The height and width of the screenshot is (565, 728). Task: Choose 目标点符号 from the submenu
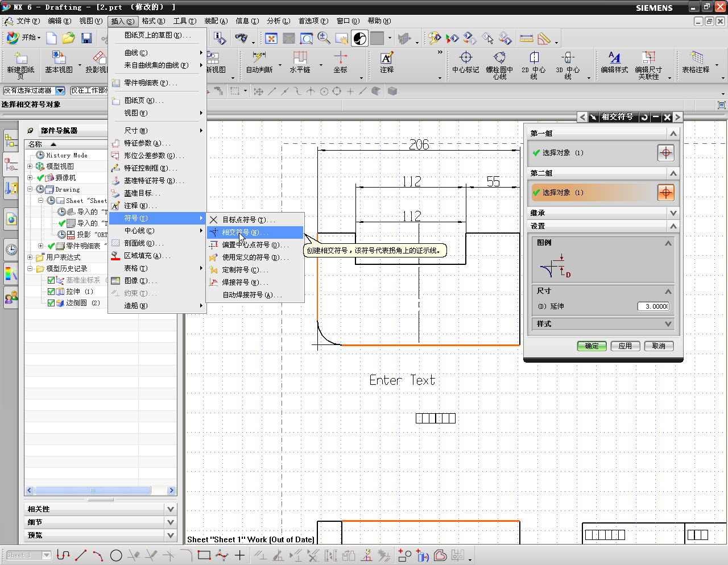click(255, 220)
